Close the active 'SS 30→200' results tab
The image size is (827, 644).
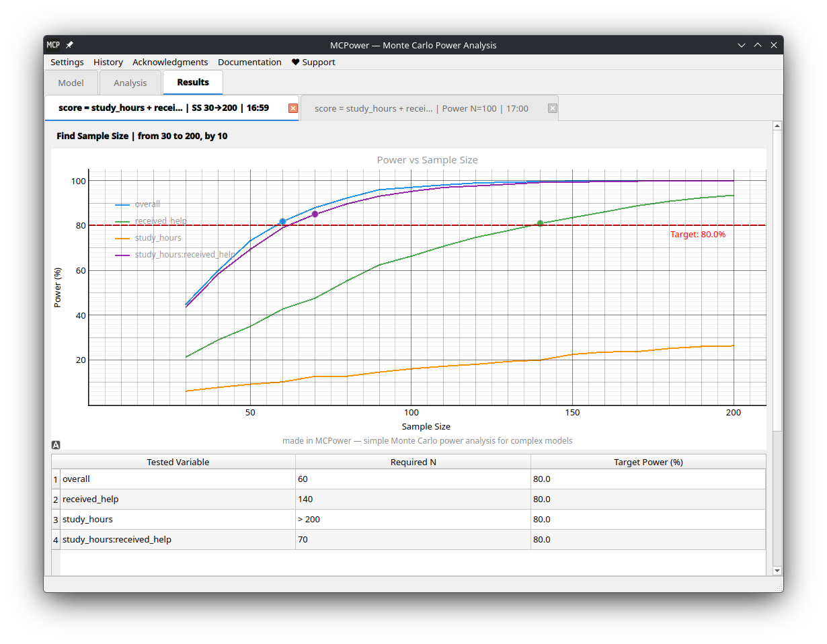tap(292, 108)
